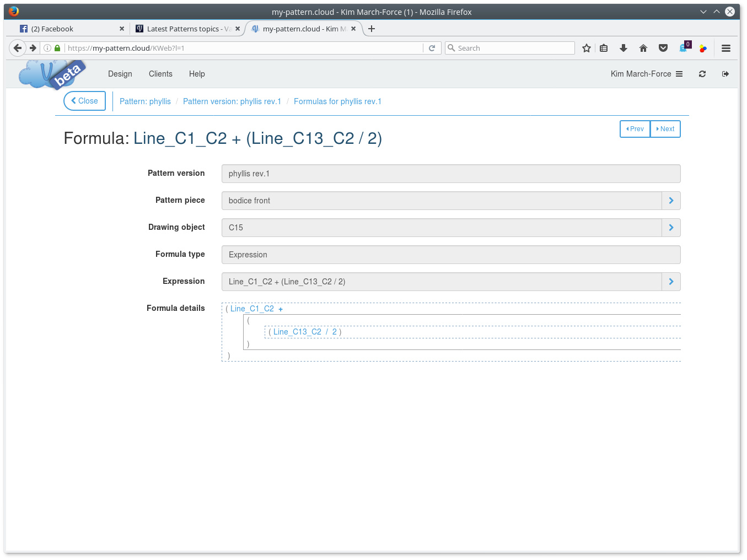Screen dimensions: 747x560
Task: Click the browser back arrow
Action: pos(18,49)
